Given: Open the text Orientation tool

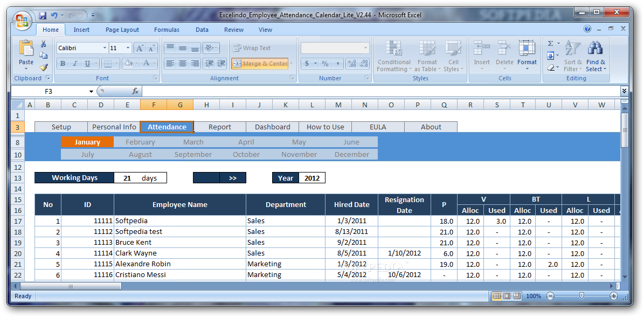Looking at the screenshot, I should click(x=211, y=48).
